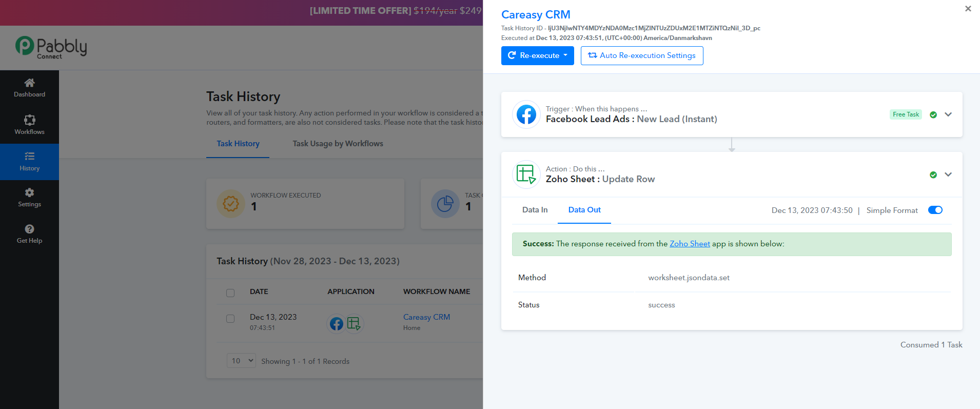Click green success check on Zoho Sheet action
Image resolution: width=980 pixels, height=409 pixels.
933,175
